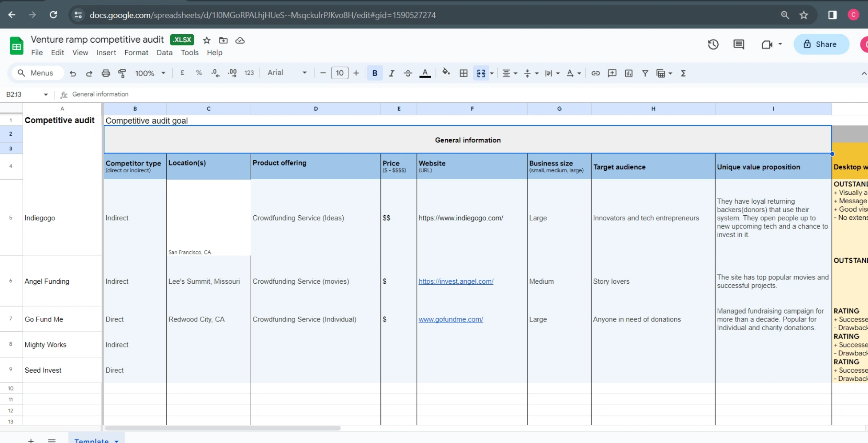Select column D header
868x443 pixels.
(316, 109)
